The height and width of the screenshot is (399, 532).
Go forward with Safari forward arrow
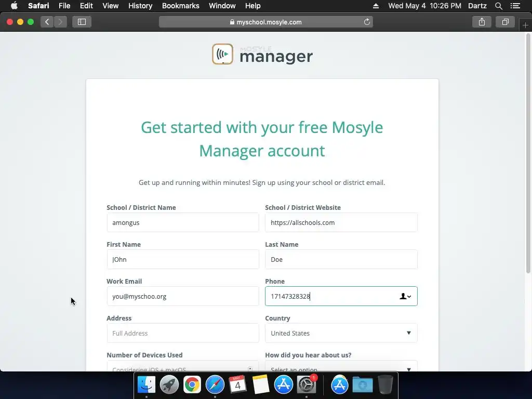pyautogui.click(x=60, y=22)
